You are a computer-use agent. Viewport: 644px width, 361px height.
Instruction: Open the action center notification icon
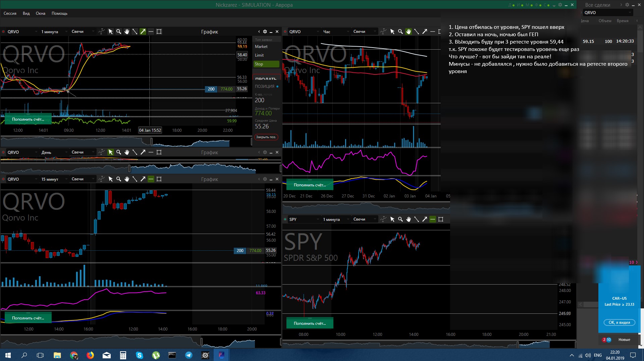tap(633, 355)
